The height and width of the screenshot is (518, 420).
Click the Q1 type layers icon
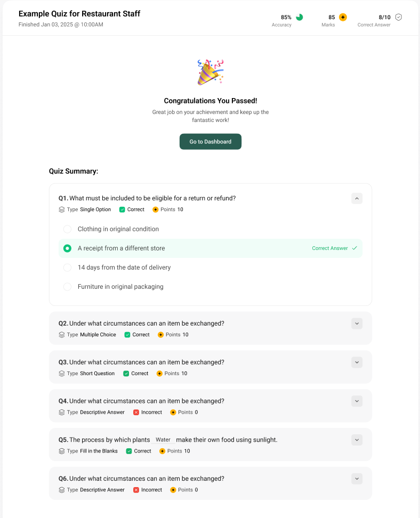pos(62,209)
